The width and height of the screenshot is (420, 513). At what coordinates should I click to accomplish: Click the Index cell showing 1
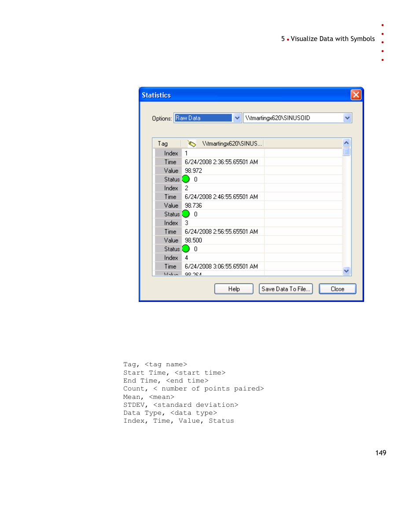[223, 153]
